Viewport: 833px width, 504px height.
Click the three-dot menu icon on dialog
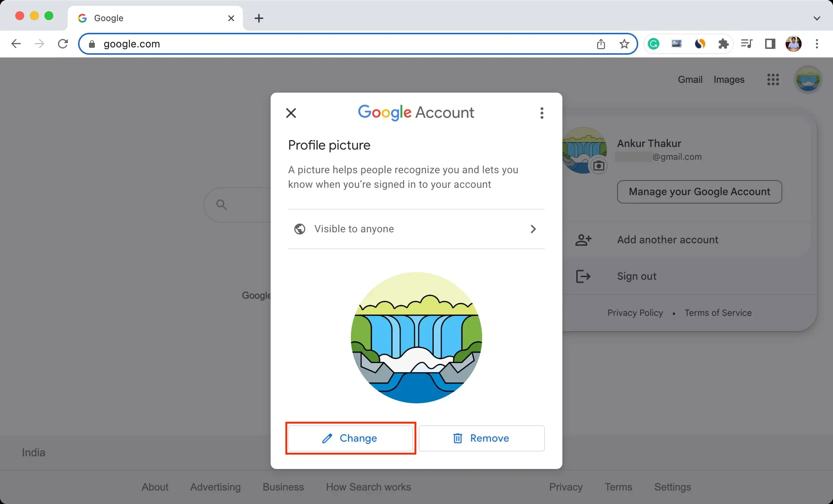(x=541, y=112)
